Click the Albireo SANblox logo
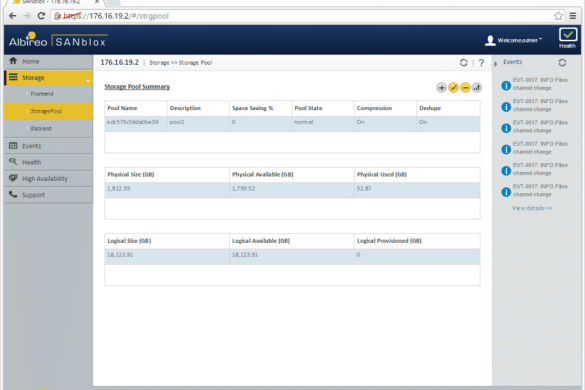The image size is (585, 390). [x=57, y=40]
